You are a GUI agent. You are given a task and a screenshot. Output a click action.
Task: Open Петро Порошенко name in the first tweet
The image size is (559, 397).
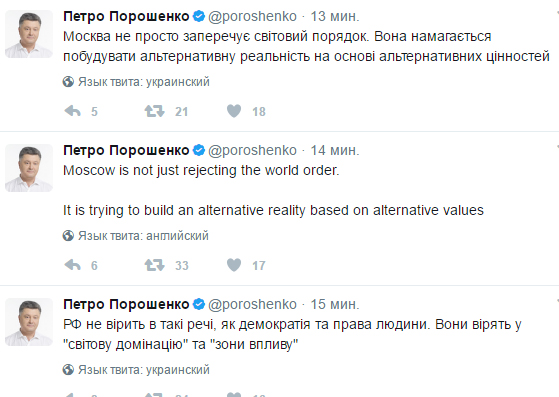click(126, 16)
